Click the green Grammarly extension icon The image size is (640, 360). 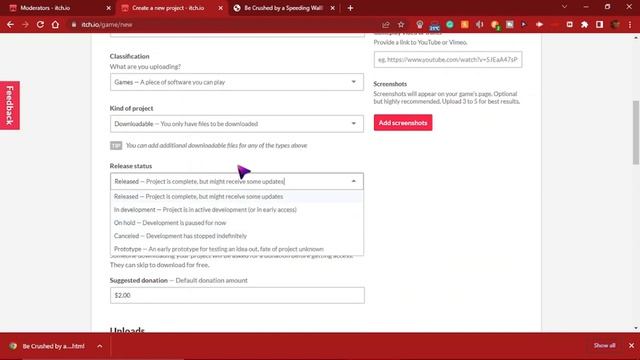click(450, 24)
